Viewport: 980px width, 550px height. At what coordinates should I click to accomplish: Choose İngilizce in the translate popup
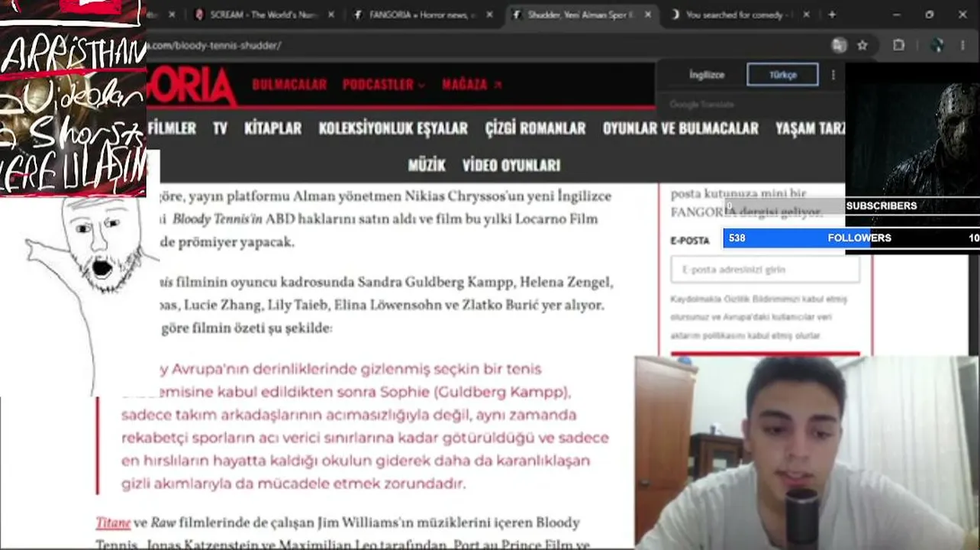click(707, 75)
